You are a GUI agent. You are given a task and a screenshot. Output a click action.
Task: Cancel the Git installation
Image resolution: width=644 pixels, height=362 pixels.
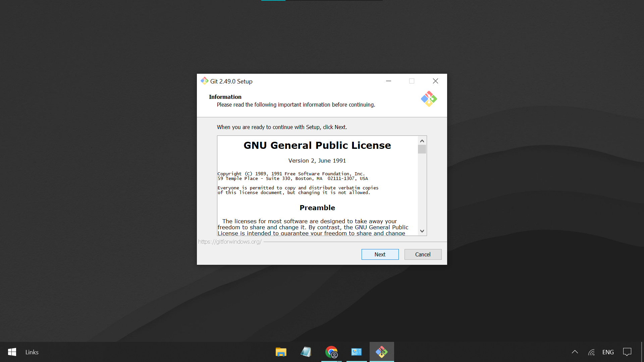click(423, 254)
